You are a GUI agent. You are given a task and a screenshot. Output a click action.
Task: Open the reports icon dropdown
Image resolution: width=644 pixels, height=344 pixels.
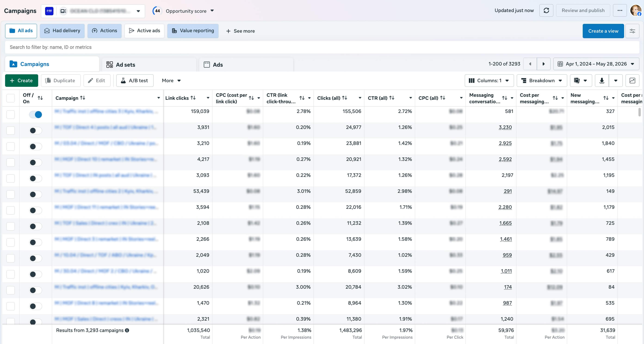pos(581,81)
